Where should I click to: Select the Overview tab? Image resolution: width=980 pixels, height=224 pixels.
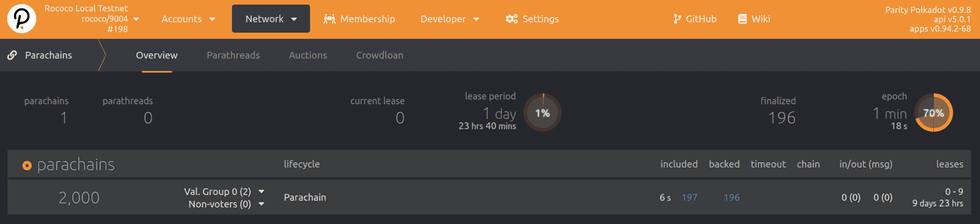pos(157,55)
